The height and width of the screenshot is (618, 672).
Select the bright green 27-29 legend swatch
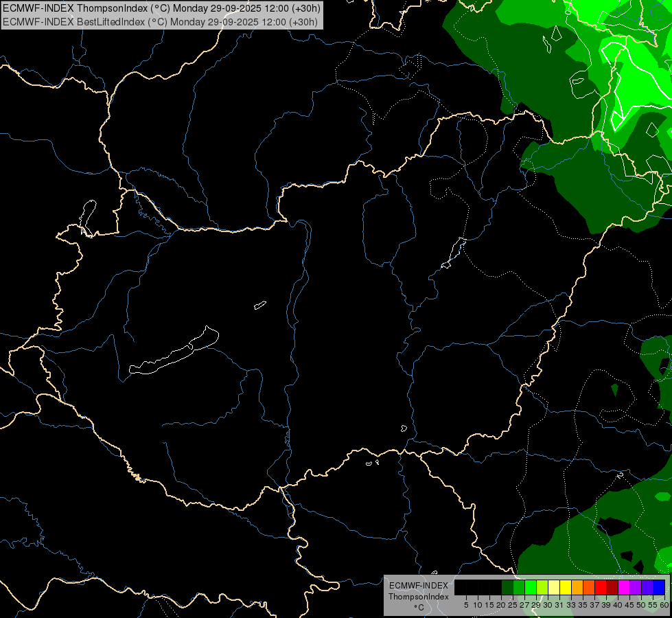(531, 587)
